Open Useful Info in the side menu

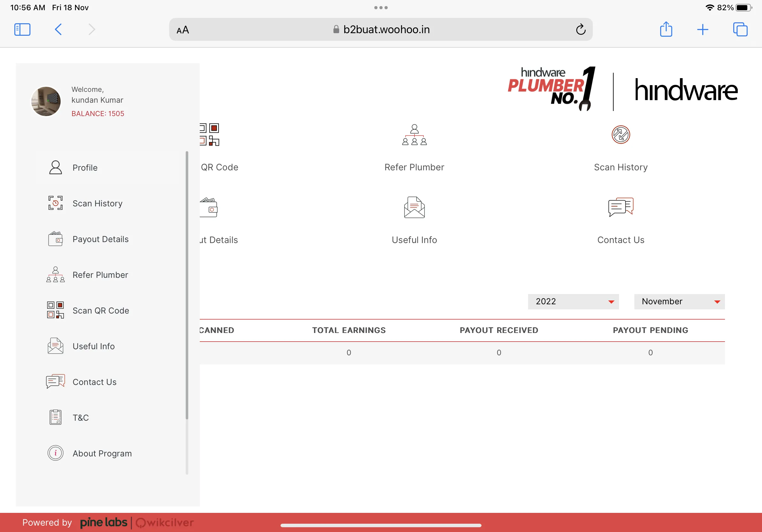pyautogui.click(x=107, y=346)
